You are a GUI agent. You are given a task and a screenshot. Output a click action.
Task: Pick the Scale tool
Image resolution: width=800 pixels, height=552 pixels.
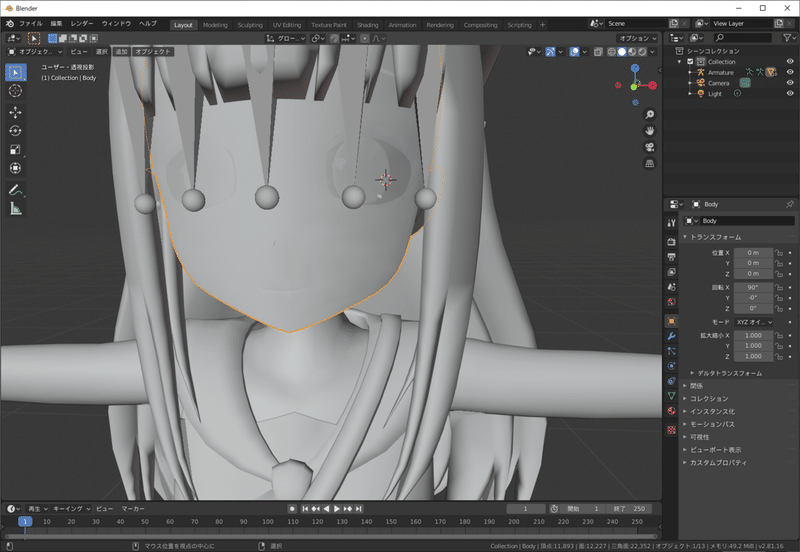coord(15,149)
